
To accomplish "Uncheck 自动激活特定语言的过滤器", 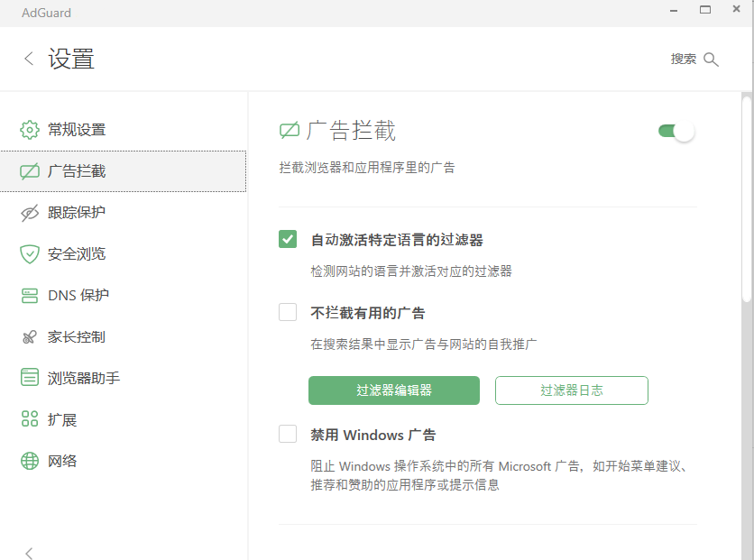I will click(288, 238).
